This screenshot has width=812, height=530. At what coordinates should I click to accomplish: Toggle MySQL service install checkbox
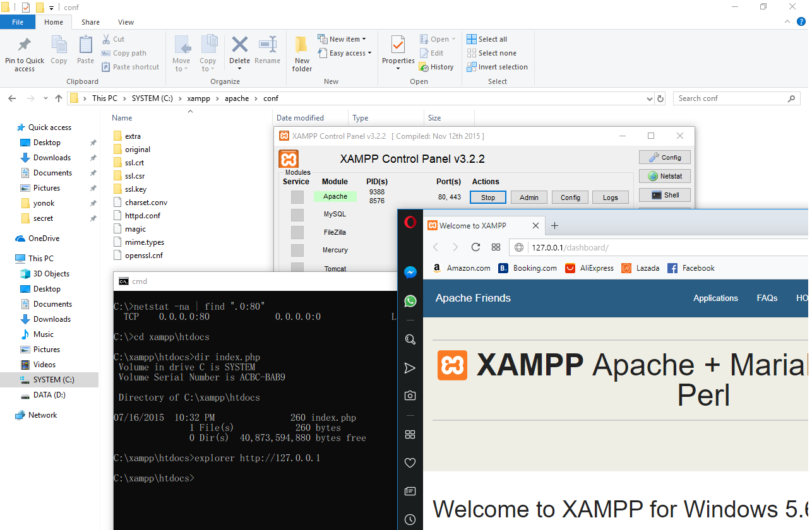click(x=297, y=215)
